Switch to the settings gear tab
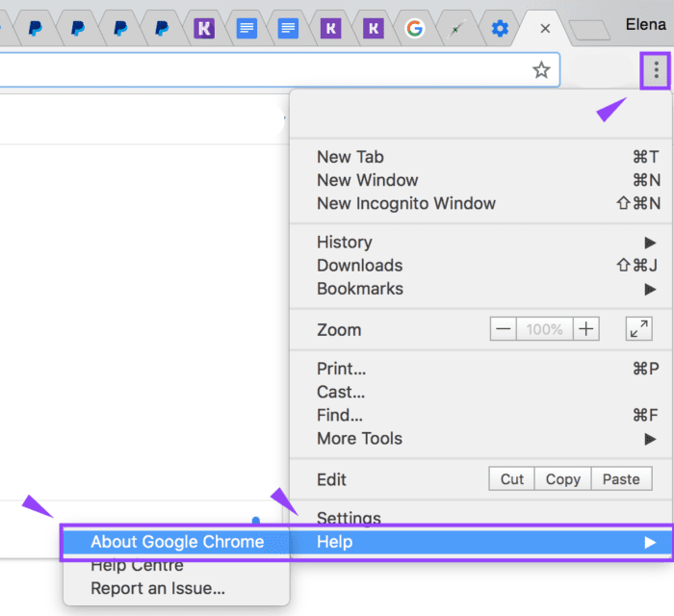This screenshot has height=616, width=674. point(500,29)
